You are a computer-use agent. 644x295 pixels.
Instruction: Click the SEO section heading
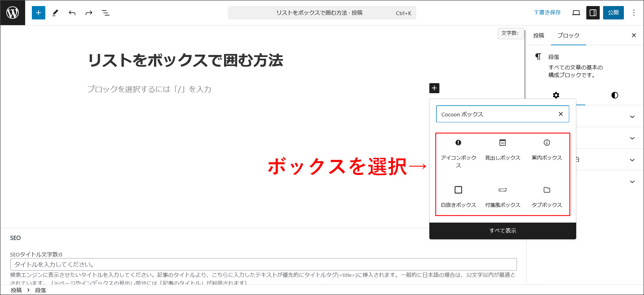[x=15, y=238]
